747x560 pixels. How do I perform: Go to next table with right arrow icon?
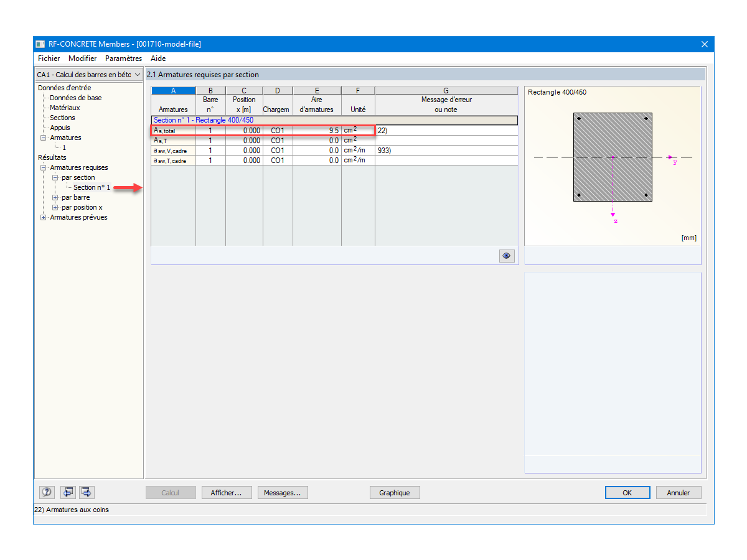pyautogui.click(x=87, y=492)
